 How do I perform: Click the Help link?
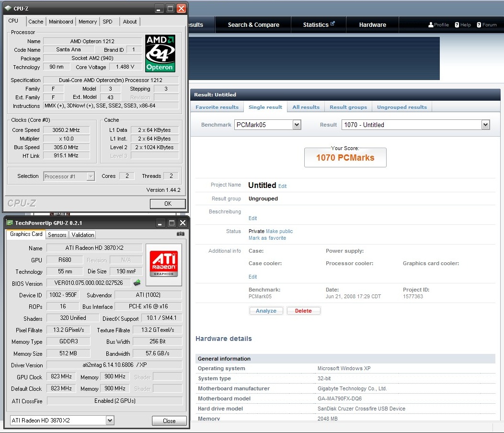465,25
